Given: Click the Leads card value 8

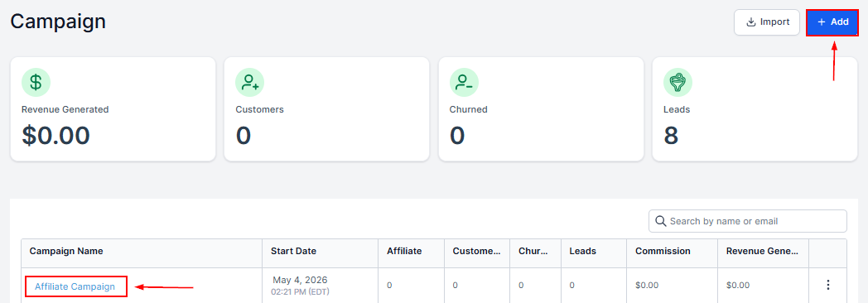Looking at the screenshot, I should (x=671, y=136).
